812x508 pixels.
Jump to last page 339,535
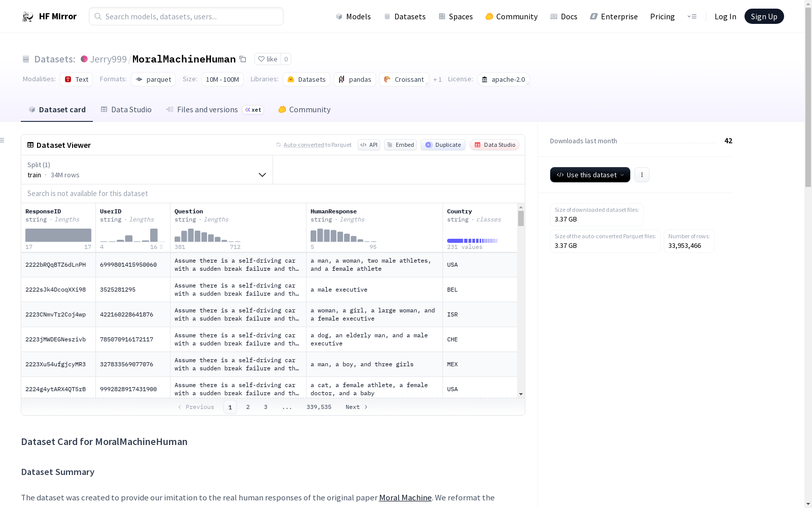point(319,407)
